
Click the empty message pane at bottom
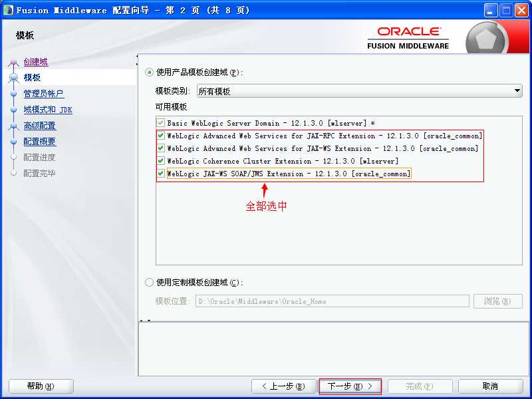pos(334,349)
